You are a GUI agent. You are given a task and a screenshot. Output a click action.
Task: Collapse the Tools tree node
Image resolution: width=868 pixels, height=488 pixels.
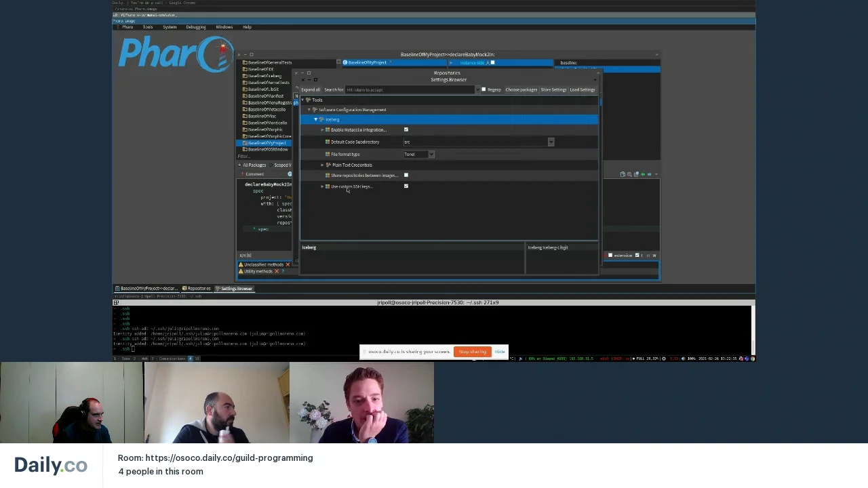(302, 100)
